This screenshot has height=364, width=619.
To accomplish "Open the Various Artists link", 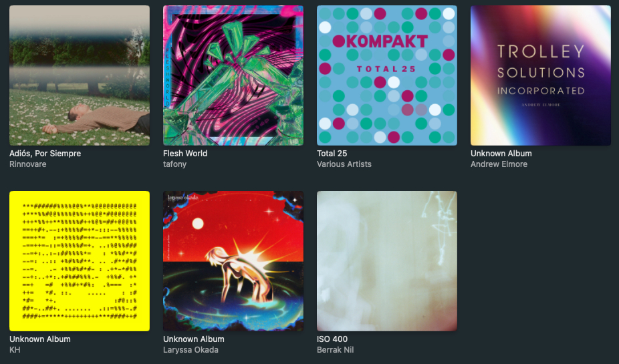I will pos(344,164).
